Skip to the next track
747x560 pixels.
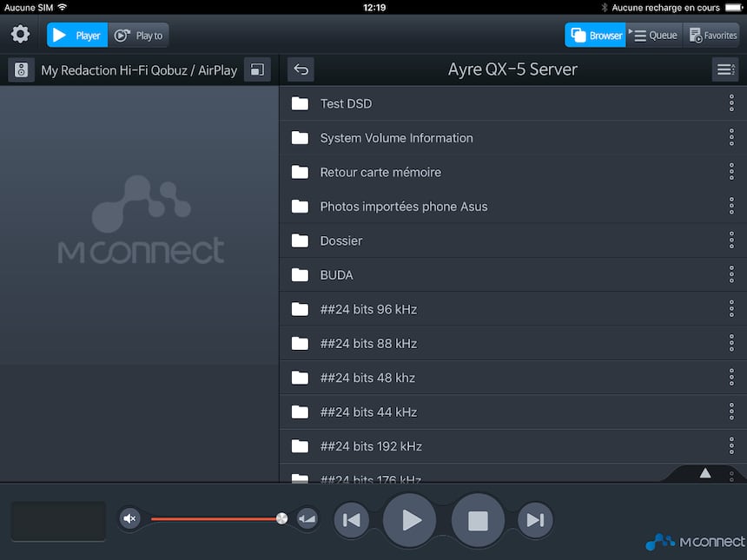[x=535, y=519]
